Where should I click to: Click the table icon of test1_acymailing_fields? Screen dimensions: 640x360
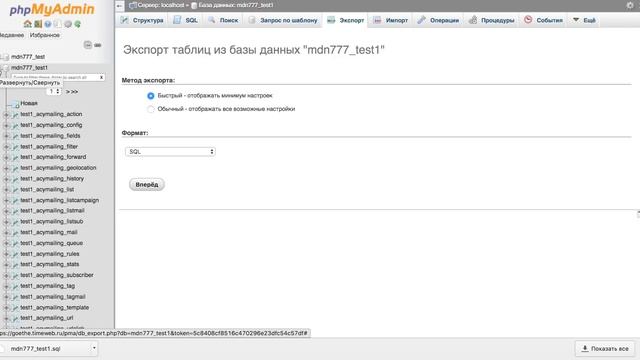15,136
